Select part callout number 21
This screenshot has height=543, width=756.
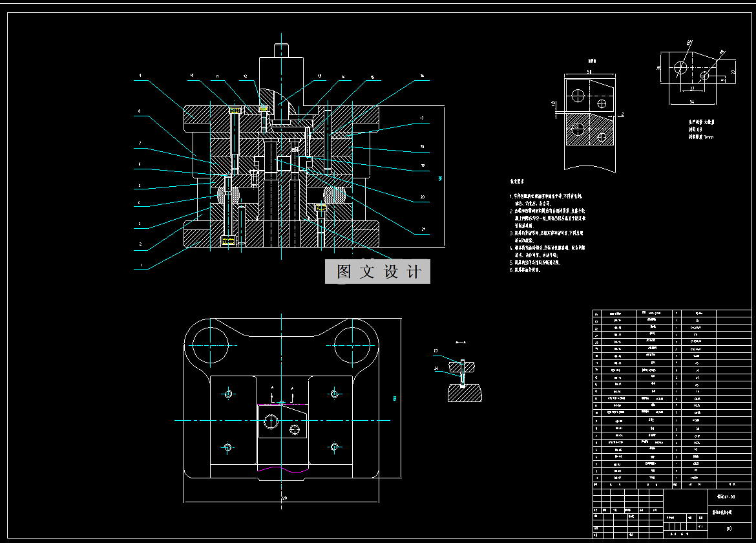423,229
